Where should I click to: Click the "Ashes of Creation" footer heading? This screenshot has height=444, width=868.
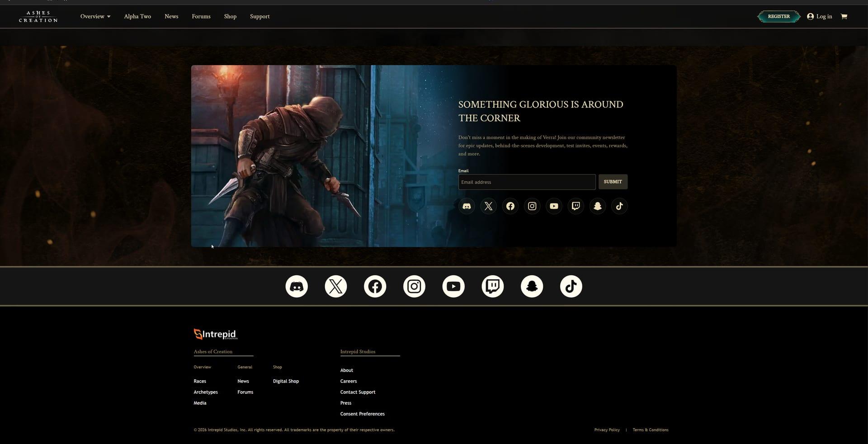[213, 351]
